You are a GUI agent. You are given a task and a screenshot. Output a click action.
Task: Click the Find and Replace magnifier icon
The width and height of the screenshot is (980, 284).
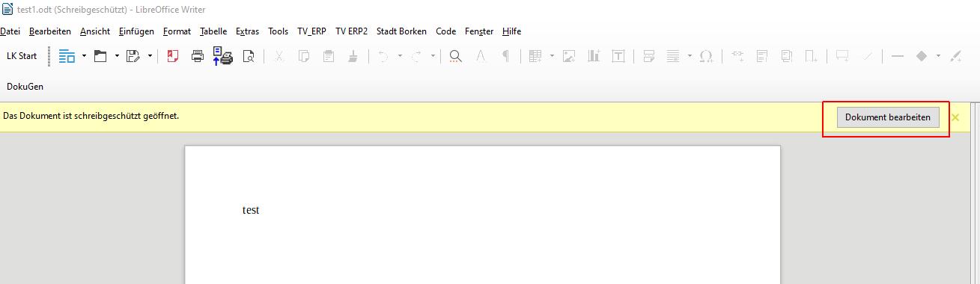click(x=455, y=56)
